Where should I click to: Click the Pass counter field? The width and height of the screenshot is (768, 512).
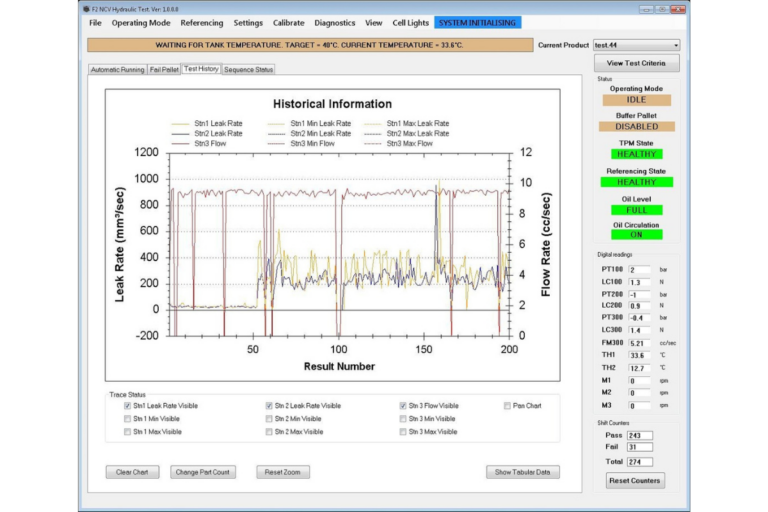point(640,436)
